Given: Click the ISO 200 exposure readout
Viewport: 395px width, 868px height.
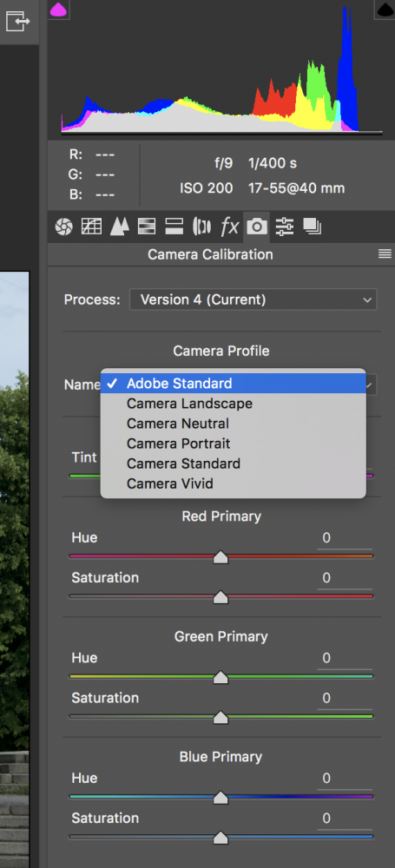Looking at the screenshot, I should pos(206,188).
